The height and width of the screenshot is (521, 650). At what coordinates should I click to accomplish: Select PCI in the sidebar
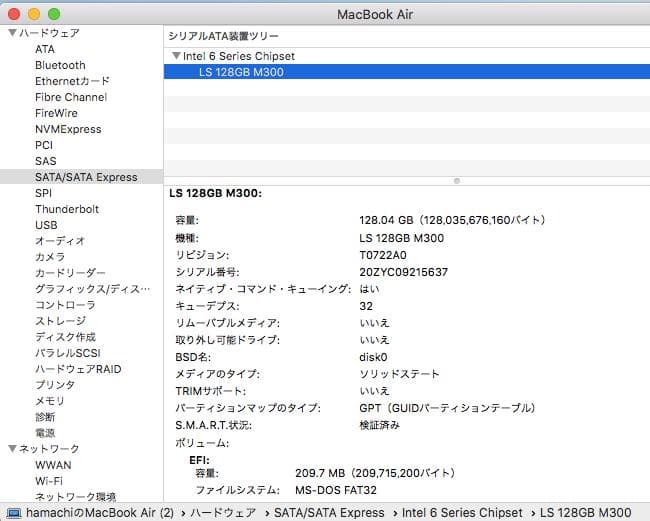pyautogui.click(x=44, y=145)
